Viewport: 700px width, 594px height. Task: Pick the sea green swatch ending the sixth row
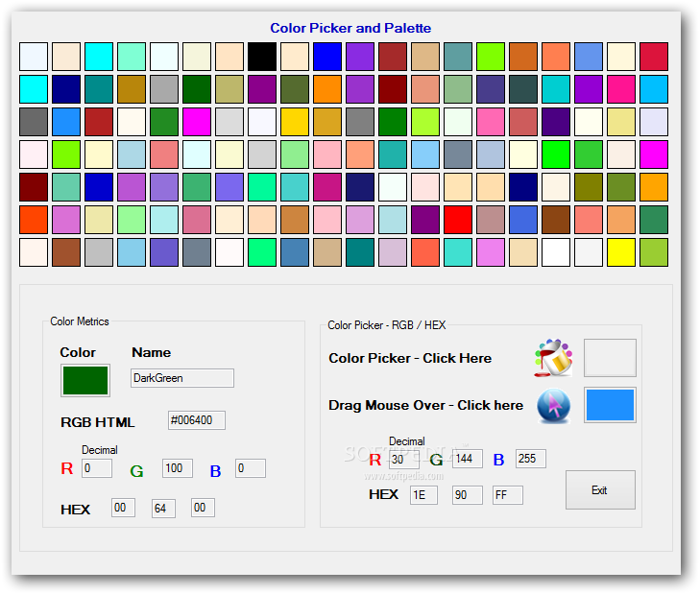click(654, 220)
